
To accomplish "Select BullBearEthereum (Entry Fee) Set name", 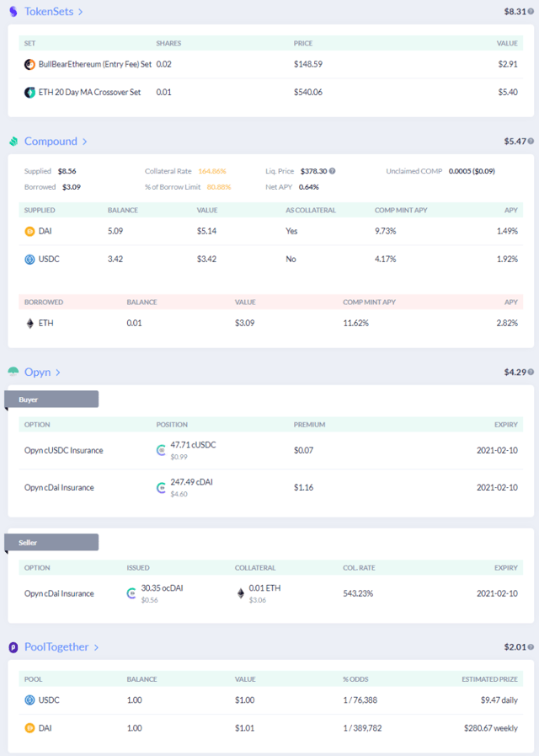I will click(95, 64).
